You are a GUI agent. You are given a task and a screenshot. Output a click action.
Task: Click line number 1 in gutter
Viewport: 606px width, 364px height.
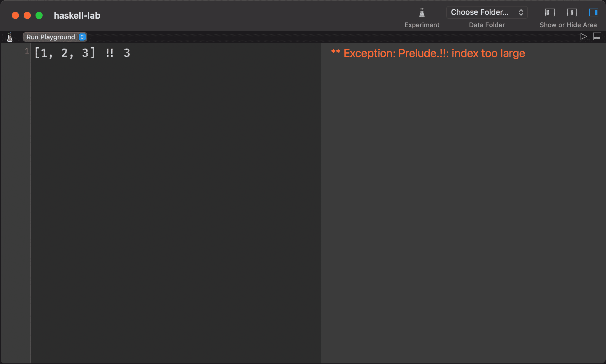point(27,51)
